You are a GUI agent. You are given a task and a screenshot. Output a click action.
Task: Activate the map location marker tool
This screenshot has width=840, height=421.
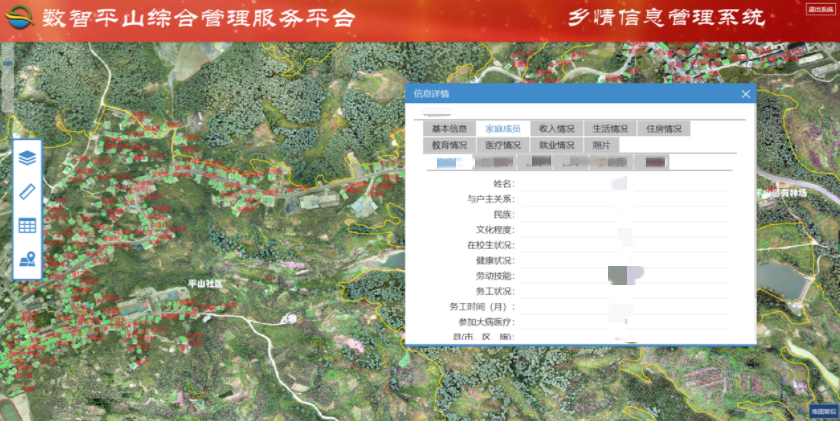click(x=27, y=259)
